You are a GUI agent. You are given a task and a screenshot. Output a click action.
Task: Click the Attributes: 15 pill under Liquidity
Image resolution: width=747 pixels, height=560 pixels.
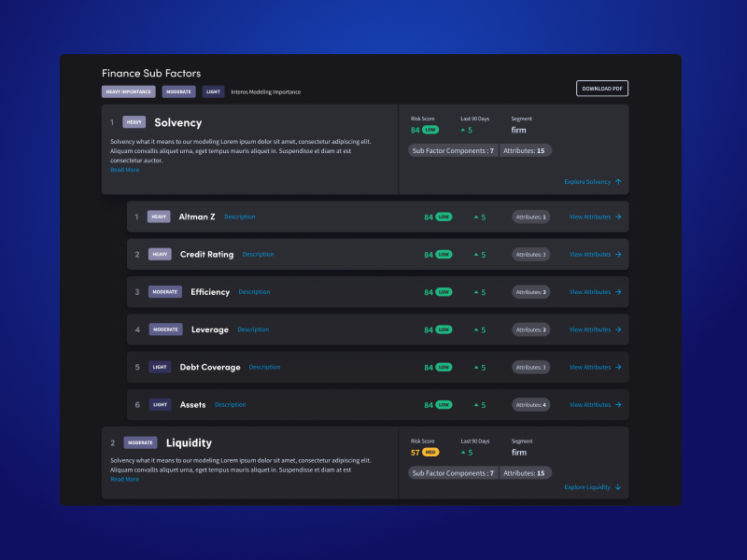tap(526, 473)
